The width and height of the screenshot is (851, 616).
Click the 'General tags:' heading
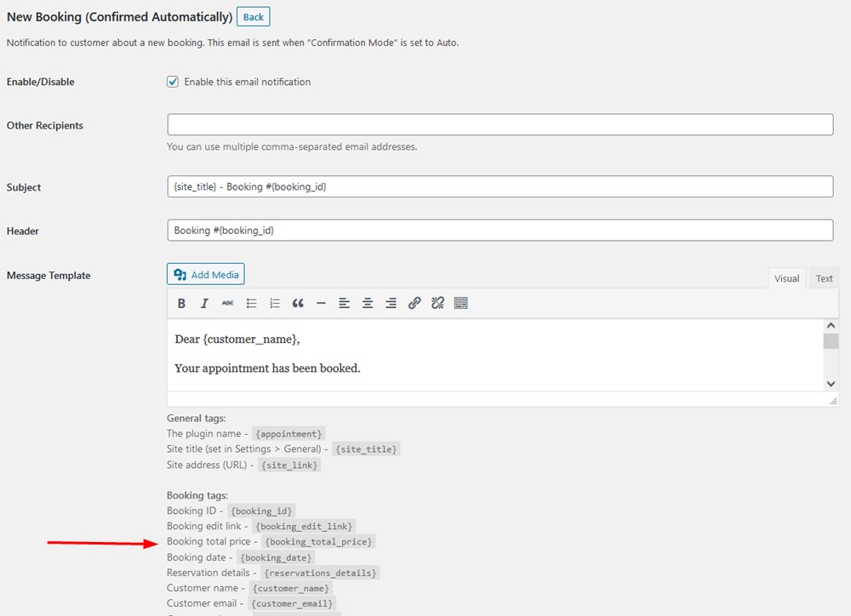[x=197, y=419]
